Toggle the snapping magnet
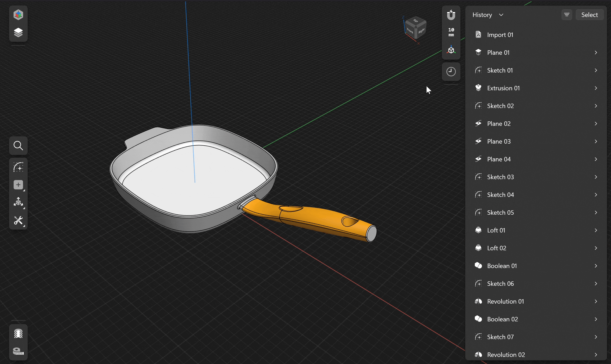Screen dimensions: 611x364 point(451,15)
